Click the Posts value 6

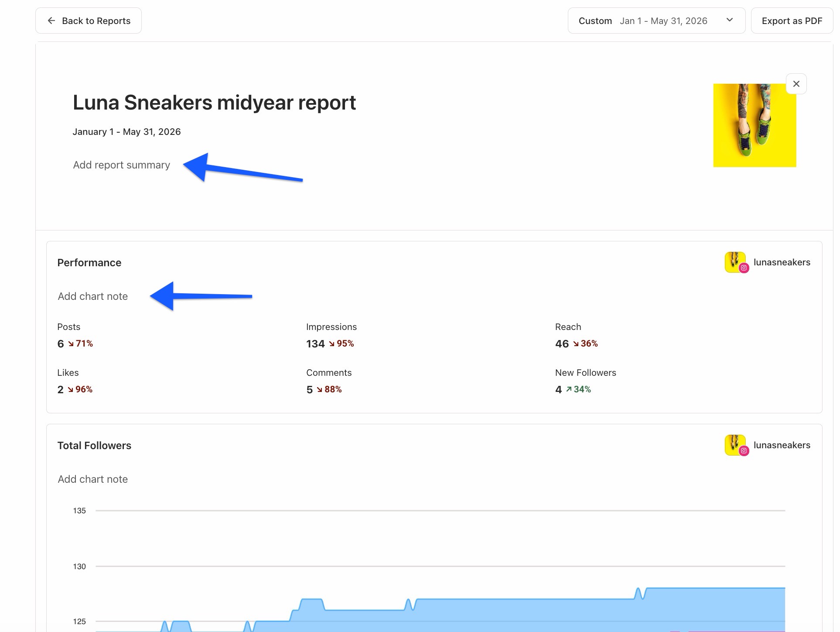(61, 344)
